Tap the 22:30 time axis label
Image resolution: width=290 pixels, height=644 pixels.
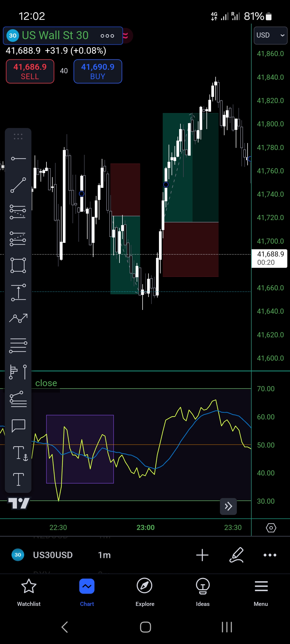coord(58,528)
